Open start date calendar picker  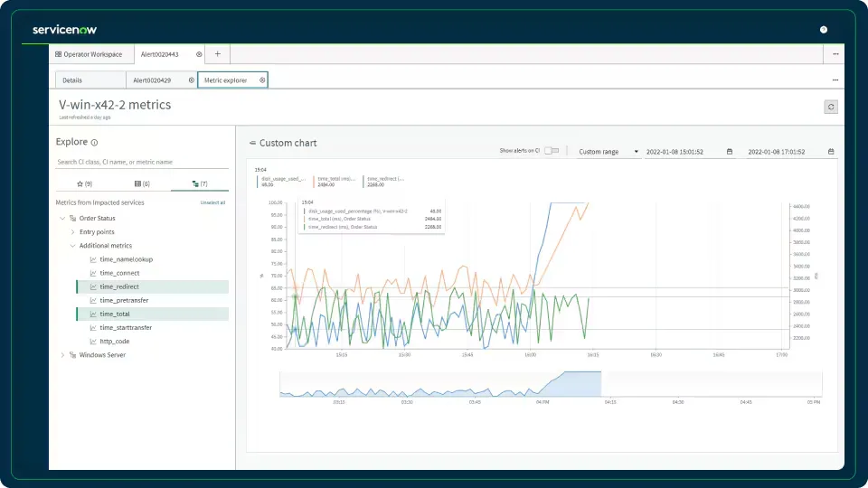pos(730,152)
